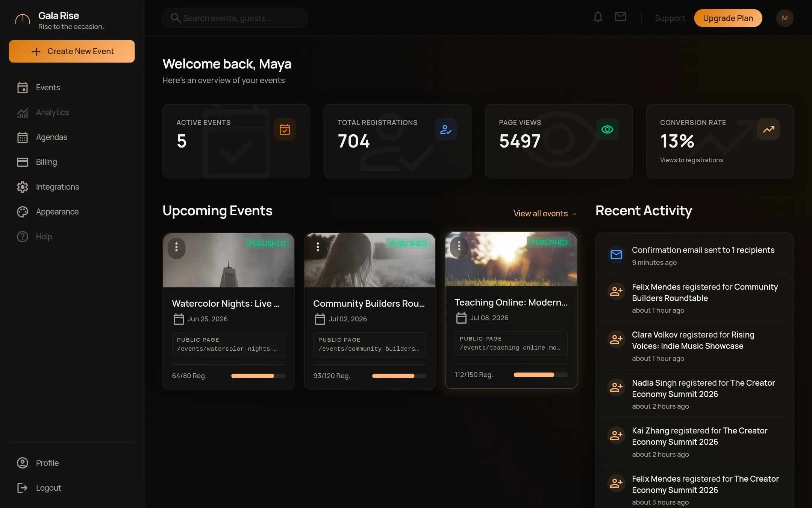The height and width of the screenshot is (508, 812).
Task: Open Analytics in the sidebar
Action: click(x=72, y=113)
